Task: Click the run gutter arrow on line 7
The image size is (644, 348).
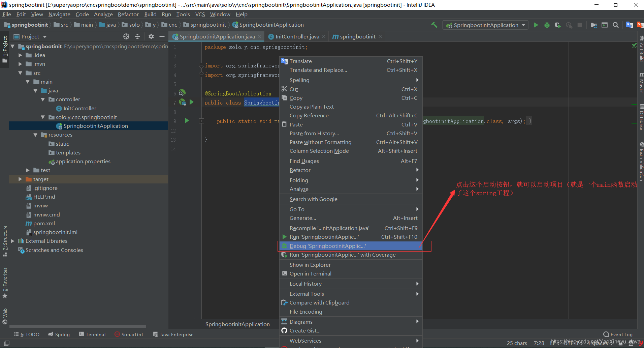Action: (x=192, y=102)
